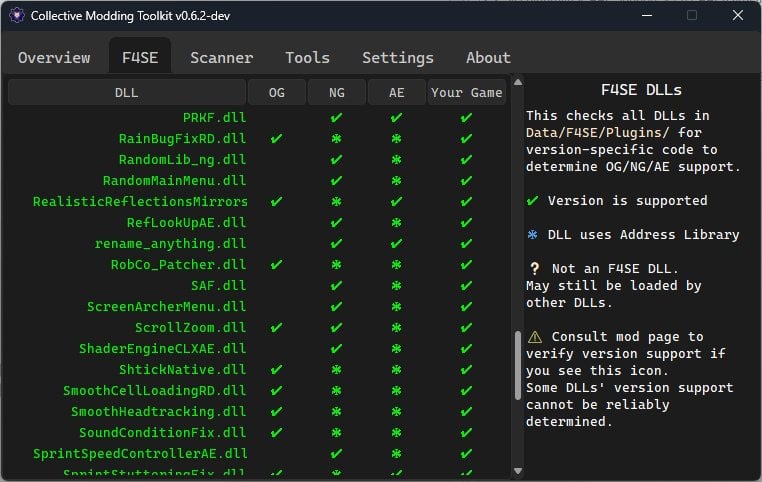Click AE asterisk for ShaderEngineCLXAE.dll

[397, 348]
